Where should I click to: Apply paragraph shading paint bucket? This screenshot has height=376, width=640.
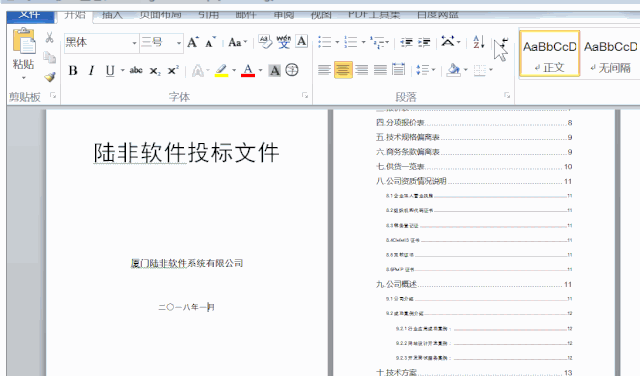click(x=453, y=70)
